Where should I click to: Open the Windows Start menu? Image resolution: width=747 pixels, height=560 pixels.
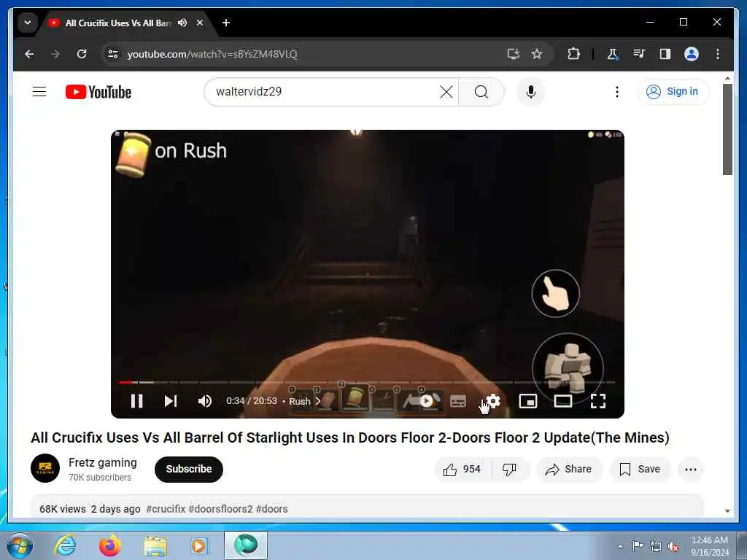(20, 545)
